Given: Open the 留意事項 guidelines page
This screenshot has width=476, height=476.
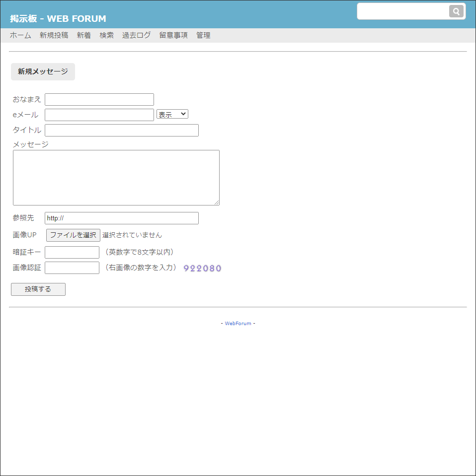Looking at the screenshot, I should click(173, 35).
